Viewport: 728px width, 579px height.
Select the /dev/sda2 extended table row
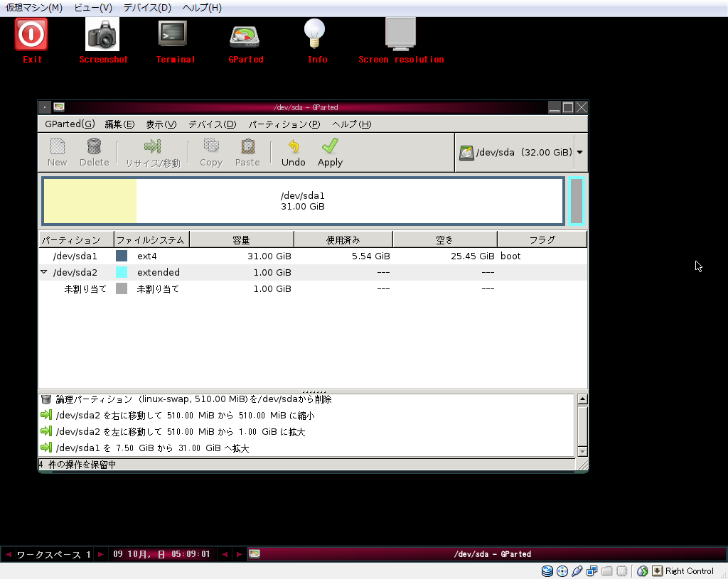pos(313,272)
